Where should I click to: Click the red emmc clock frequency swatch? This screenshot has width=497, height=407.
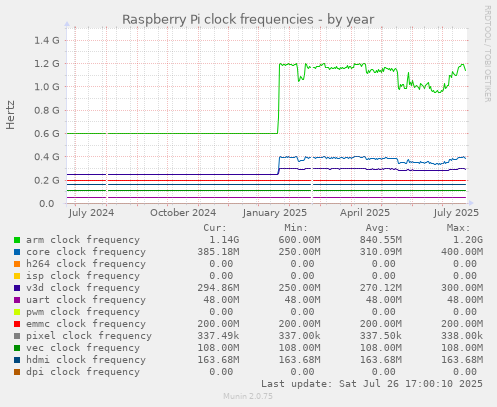[x=17, y=324]
